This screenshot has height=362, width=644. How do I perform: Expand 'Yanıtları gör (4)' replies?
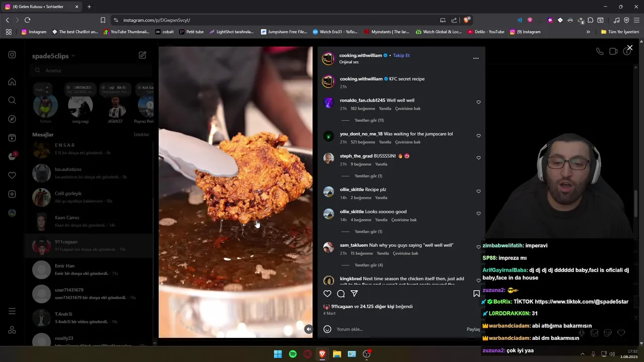coord(368,265)
